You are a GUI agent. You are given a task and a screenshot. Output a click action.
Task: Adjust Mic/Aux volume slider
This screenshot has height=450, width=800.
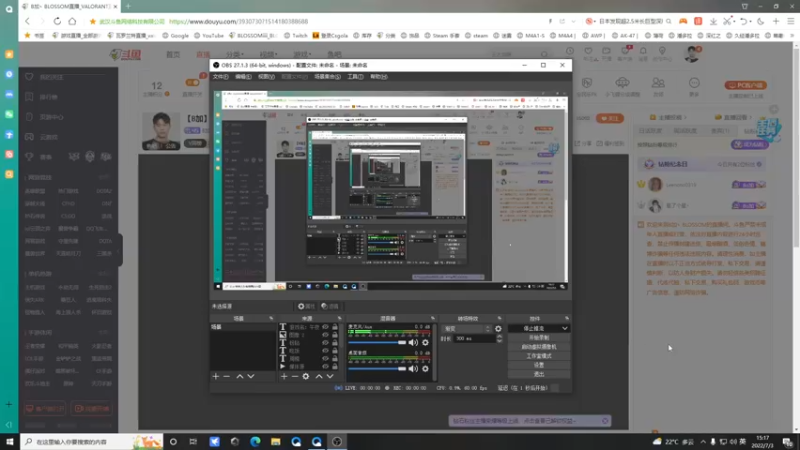click(377, 343)
